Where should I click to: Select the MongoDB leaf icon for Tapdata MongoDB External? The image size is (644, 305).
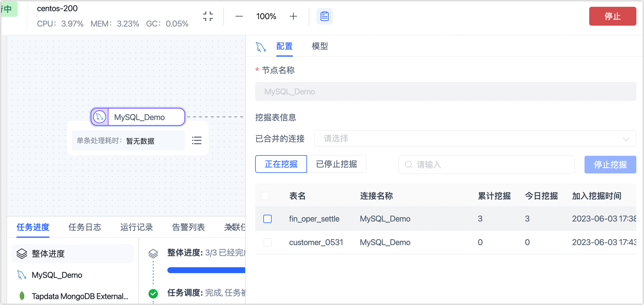(21, 296)
